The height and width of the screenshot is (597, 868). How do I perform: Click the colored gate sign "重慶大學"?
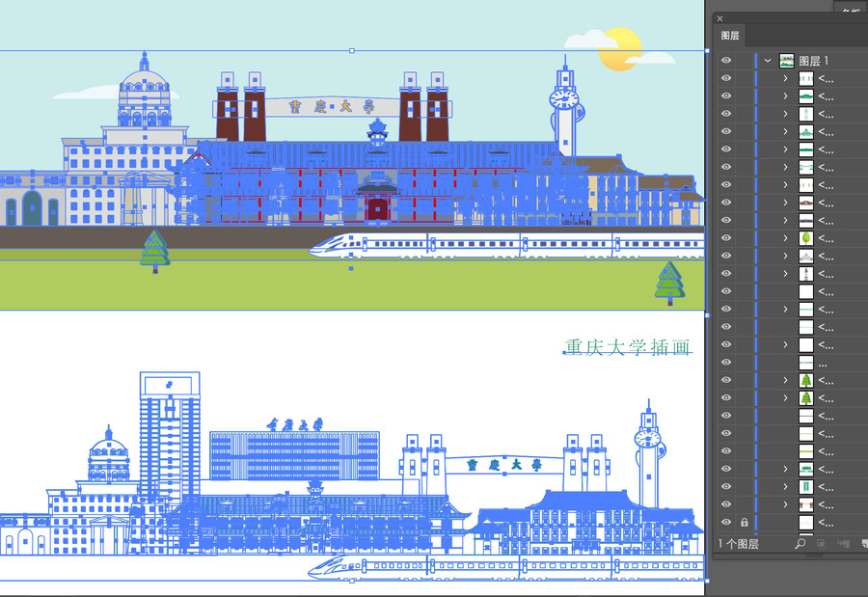click(332, 106)
